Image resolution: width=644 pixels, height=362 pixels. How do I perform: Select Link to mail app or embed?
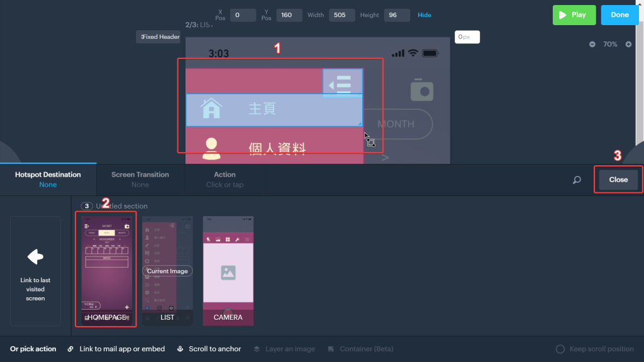[116, 349]
